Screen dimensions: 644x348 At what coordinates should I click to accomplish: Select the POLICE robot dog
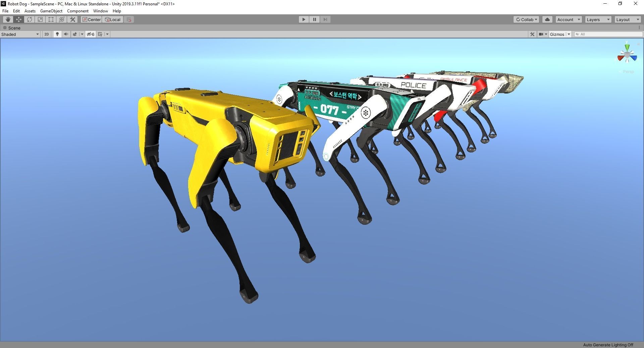point(413,85)
